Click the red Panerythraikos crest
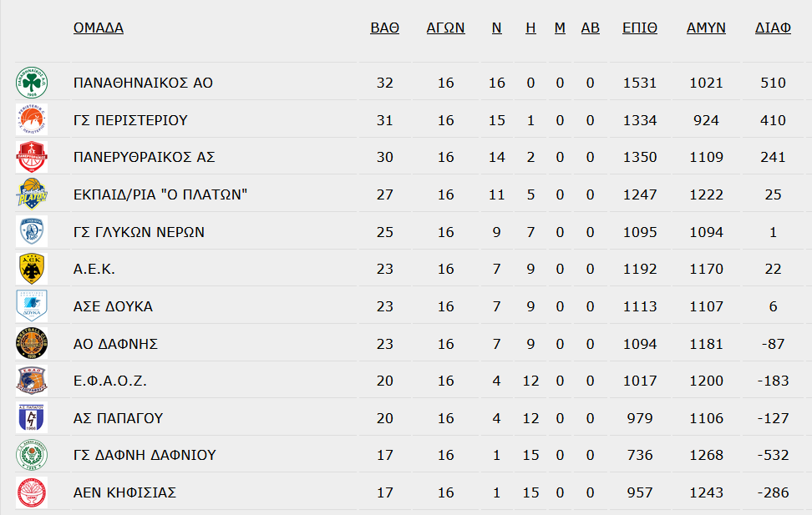This screenshot has width=812, height=515. [32, 157]
